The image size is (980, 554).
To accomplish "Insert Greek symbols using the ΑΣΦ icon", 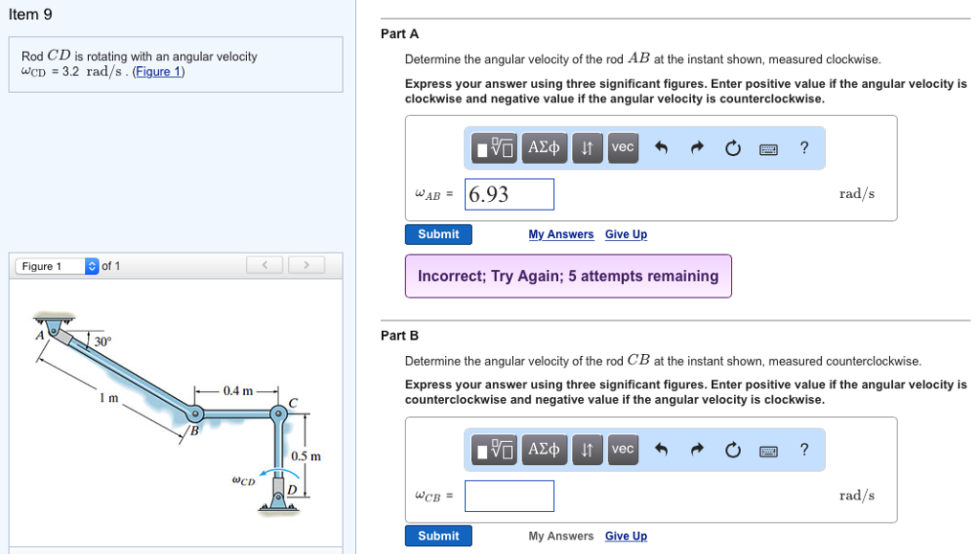I will [544, 148].
